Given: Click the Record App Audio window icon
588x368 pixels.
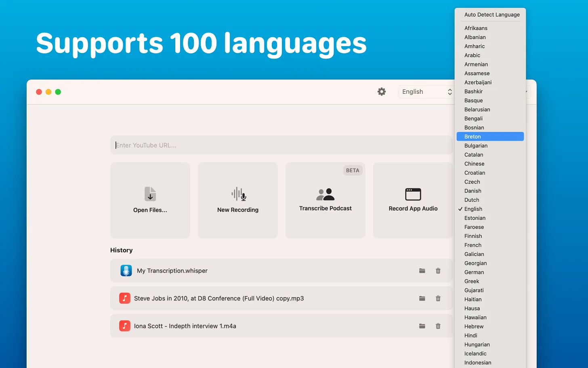Looking at the screenshot, I should pos(413,195).
